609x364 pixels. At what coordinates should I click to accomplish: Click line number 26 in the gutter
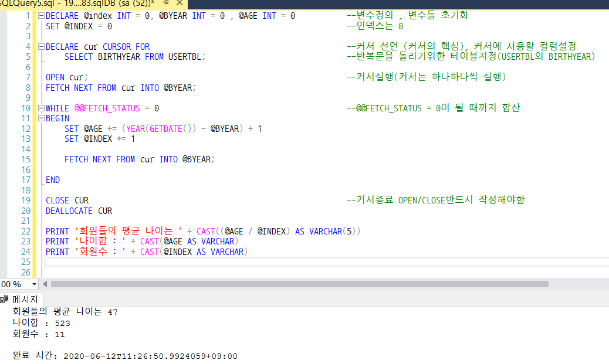point(26,273)
